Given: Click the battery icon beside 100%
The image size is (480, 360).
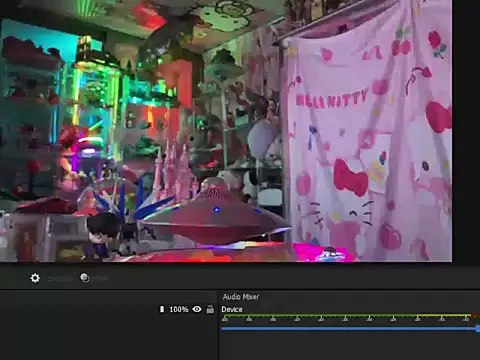Looking at the screenshot, I should pyautogui.click(x=162, y=309).
